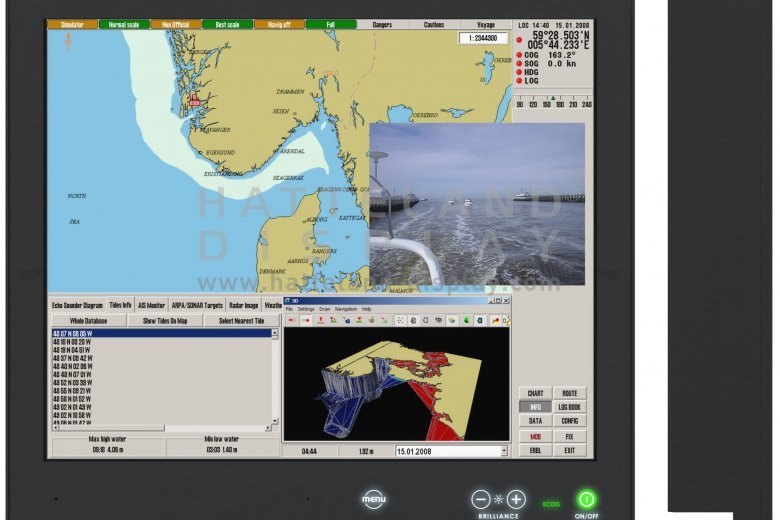Increase brilliance with the plus button

[516, 499]
